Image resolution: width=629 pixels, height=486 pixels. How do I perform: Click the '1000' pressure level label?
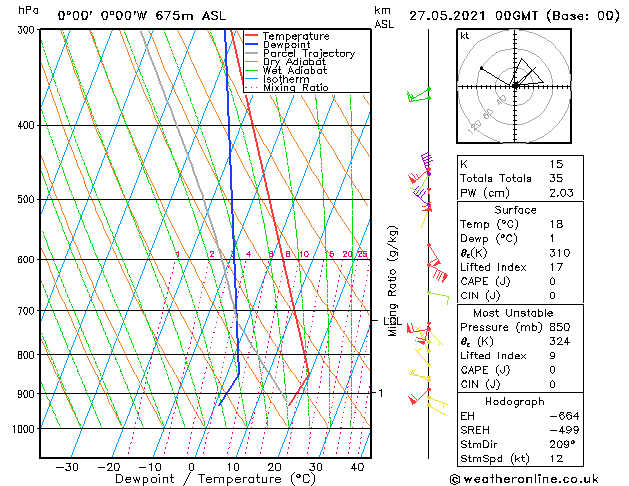25,429
